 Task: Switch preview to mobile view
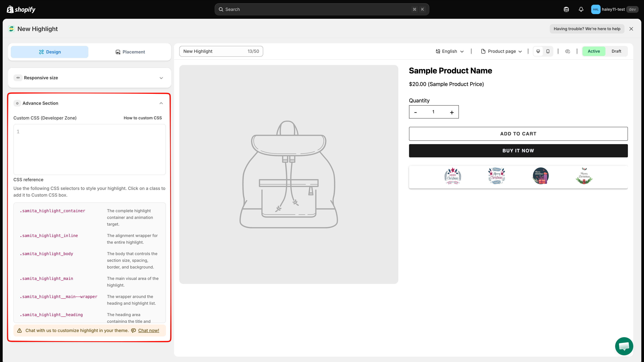[548, 51]
